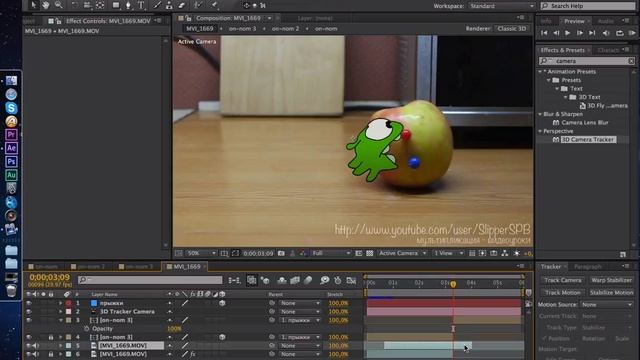The width and height of the screenshot is (640, 360).
Task: Launch Premiere Pro from the dock
Action: [11, 134]
